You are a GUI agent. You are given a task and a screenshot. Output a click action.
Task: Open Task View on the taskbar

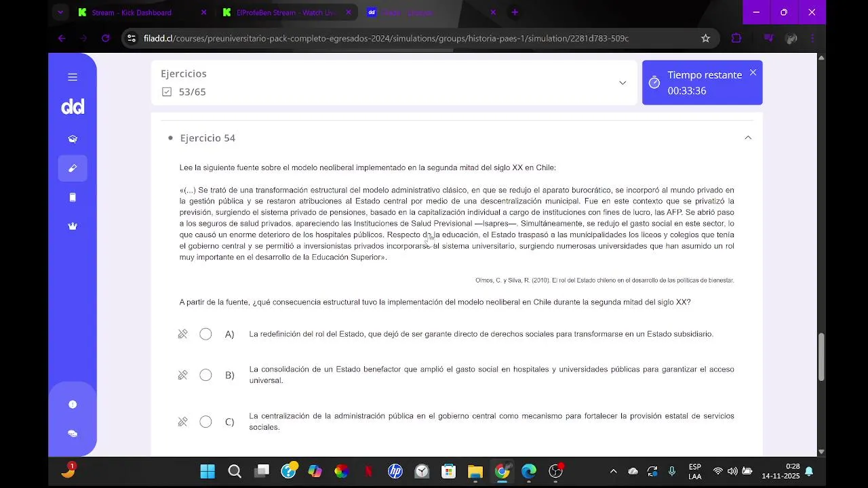click(262, 471)
